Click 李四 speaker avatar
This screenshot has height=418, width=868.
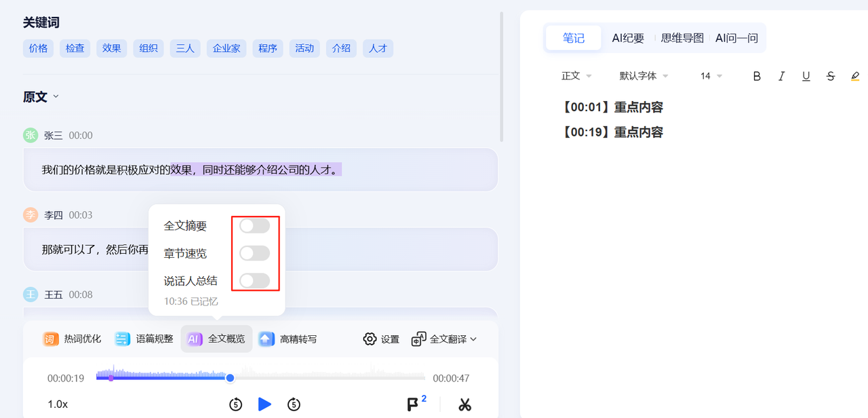point(31,215)
